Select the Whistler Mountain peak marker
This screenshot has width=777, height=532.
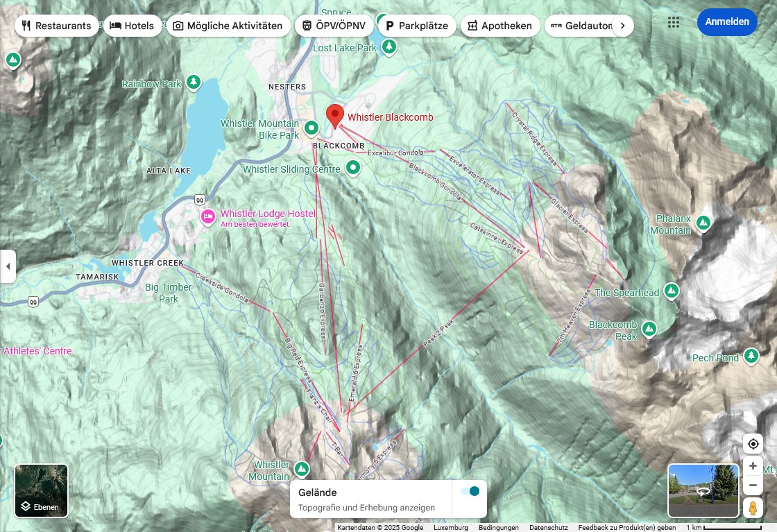tap(301, 469)
